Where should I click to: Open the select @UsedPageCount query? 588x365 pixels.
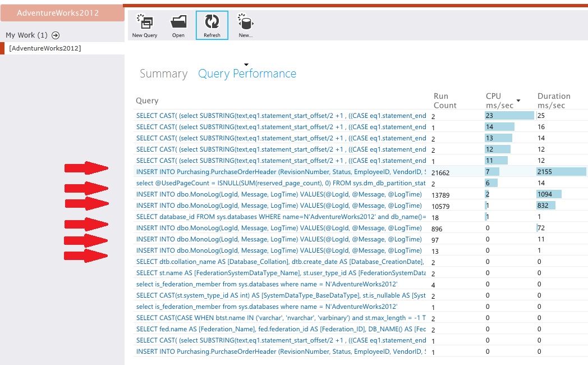(x=281, y=183)
